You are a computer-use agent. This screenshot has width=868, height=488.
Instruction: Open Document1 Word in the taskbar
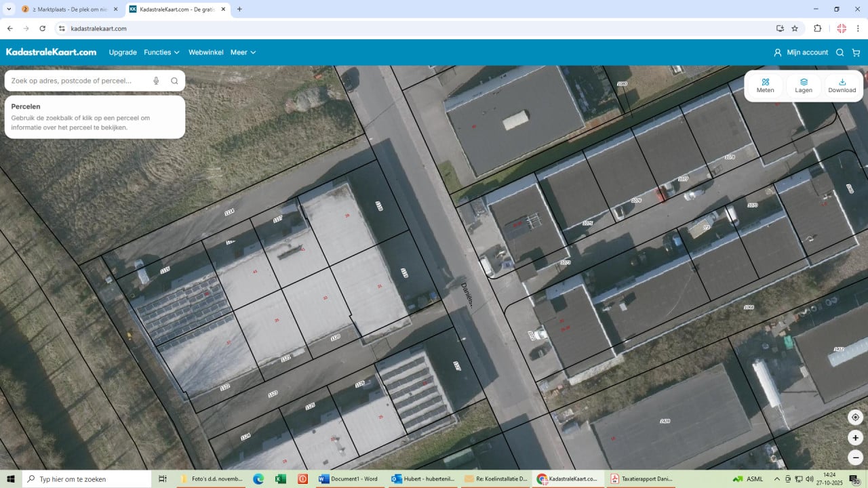coord(348,479)
